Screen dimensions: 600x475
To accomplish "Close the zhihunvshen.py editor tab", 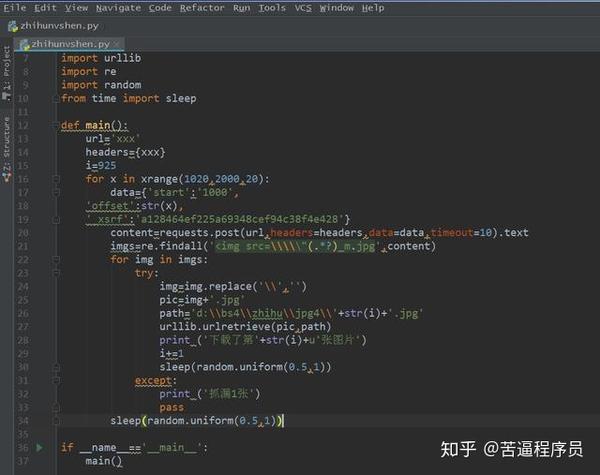I will tap(116, 44).
